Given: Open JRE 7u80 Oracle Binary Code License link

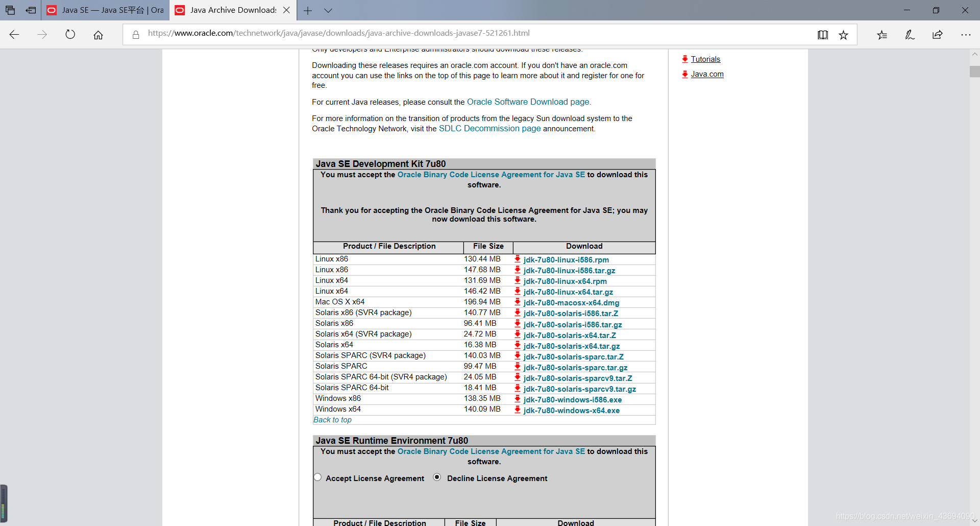Looking at the screenshot, I should coord(491,451).
